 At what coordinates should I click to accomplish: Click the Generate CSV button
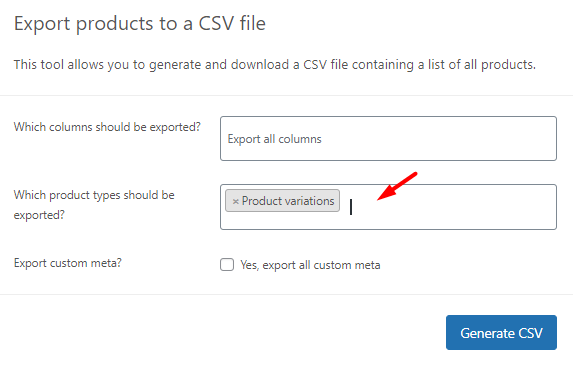(501, 333)
